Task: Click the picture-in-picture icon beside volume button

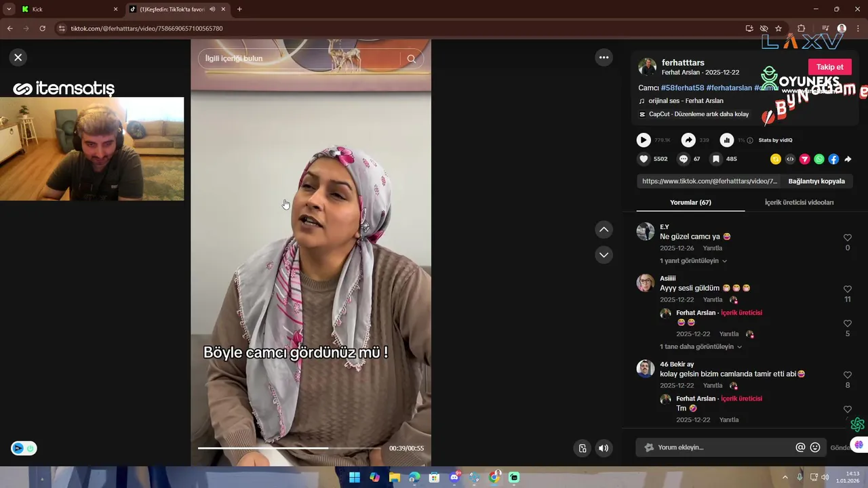Action: (x=582, y=448)
